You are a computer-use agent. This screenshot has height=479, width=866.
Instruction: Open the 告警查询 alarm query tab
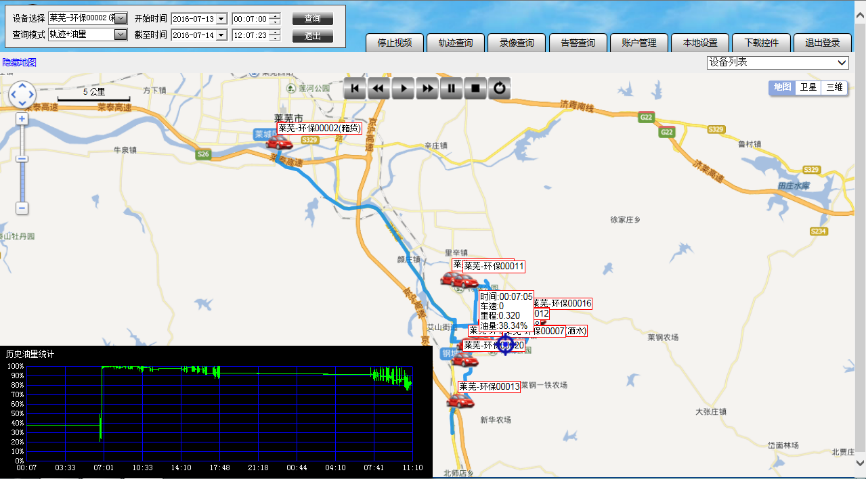[x=577, y=43]
